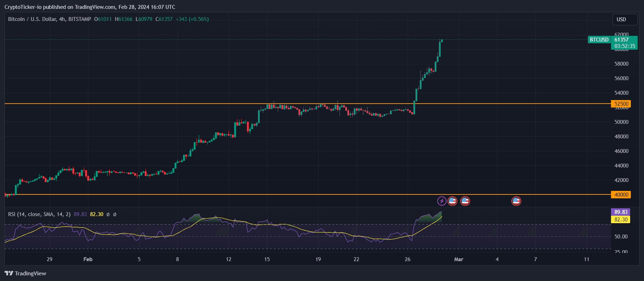Click the Feb label on time axis
This screenshot has height=281, width=644.
coord(88,259)
